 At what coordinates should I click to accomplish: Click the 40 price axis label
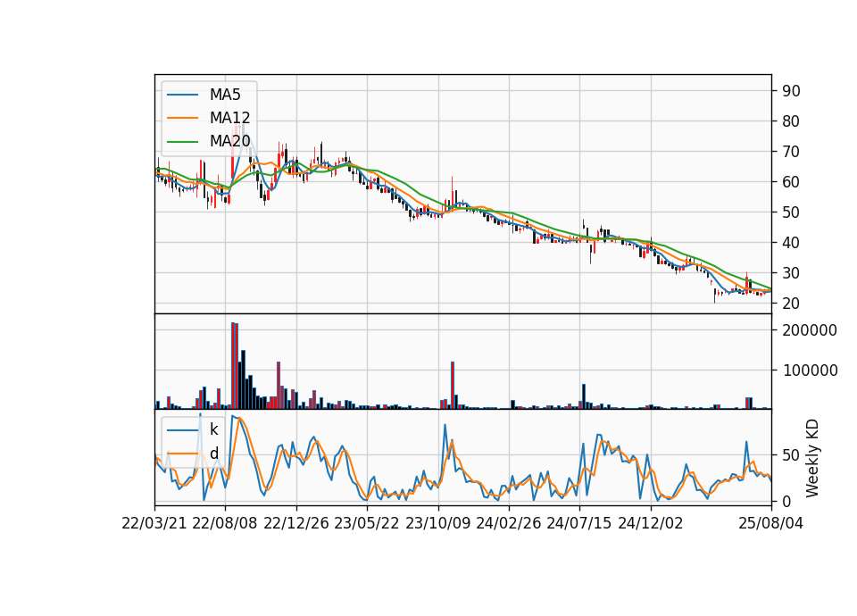(x=791, y=243)
